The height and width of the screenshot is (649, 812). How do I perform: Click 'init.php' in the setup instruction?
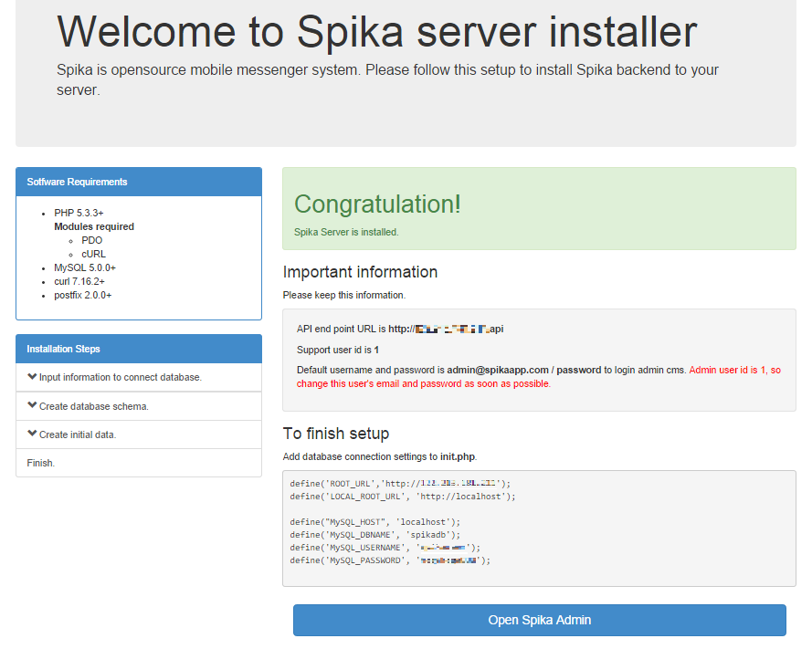458,457
